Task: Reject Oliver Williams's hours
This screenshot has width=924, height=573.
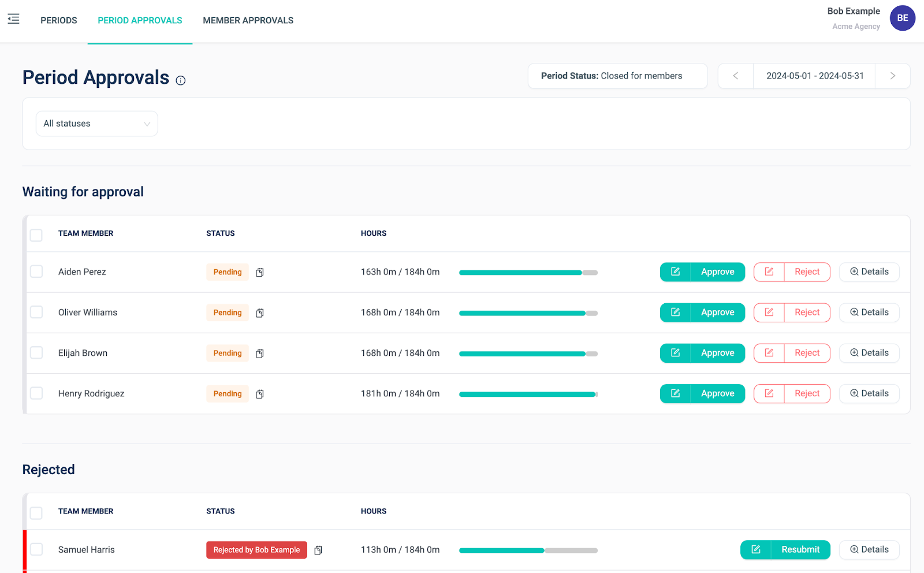Action: [x=807, y=312]
